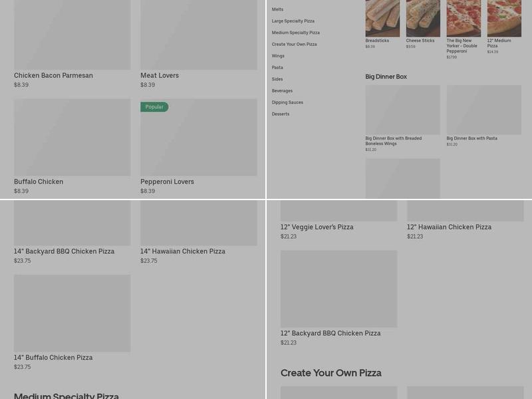Image resolution: width=532 pixels, height=399 pixels.
Task: Select Big Dinner Box with Breaded Boneless Wings title
Action: coord(394,141)
